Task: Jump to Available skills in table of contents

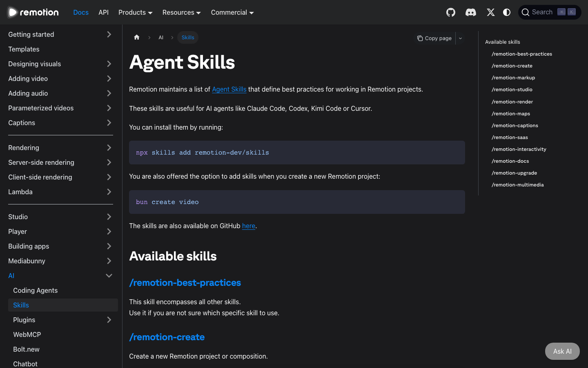Action: click(503, 42)
